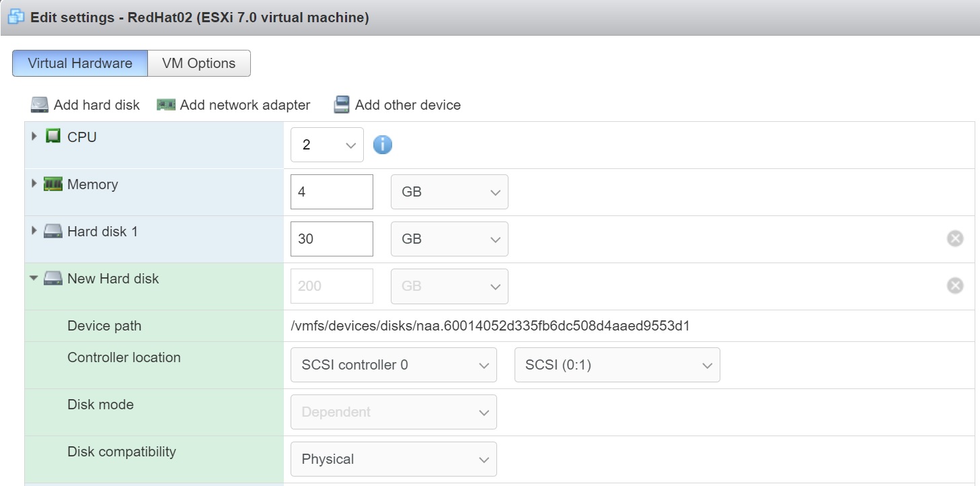This screenshot has height=486, width=980.
Task: Expand the CPU settings row
Action: coord(34,137)
